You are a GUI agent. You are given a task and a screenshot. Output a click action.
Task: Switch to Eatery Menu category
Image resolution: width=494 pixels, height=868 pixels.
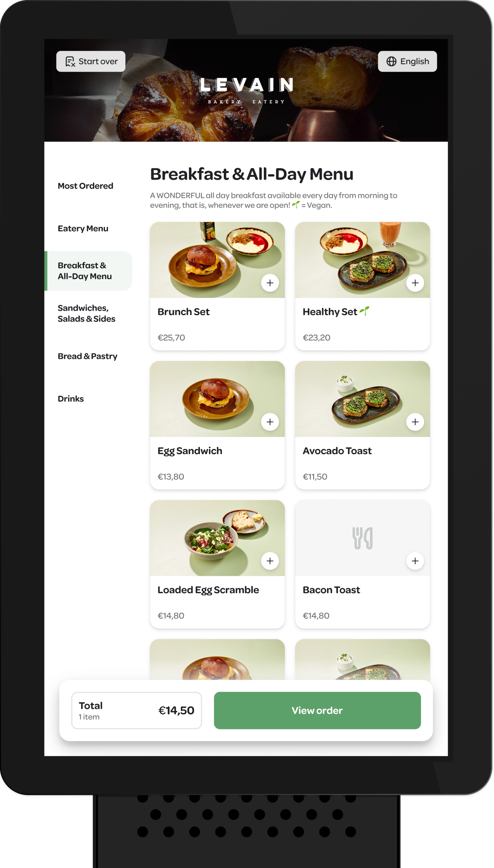(x=83, y=228)
